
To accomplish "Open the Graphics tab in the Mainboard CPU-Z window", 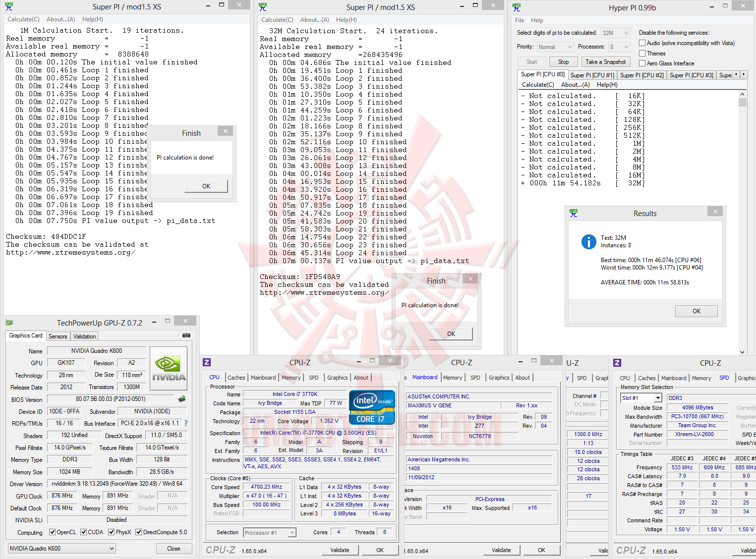I will coord(499,378).
